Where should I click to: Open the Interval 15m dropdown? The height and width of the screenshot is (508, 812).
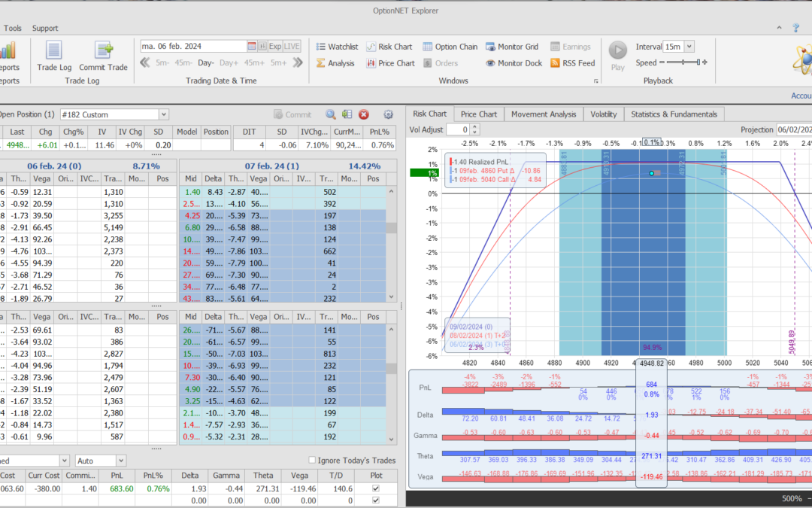coord(689,47)
